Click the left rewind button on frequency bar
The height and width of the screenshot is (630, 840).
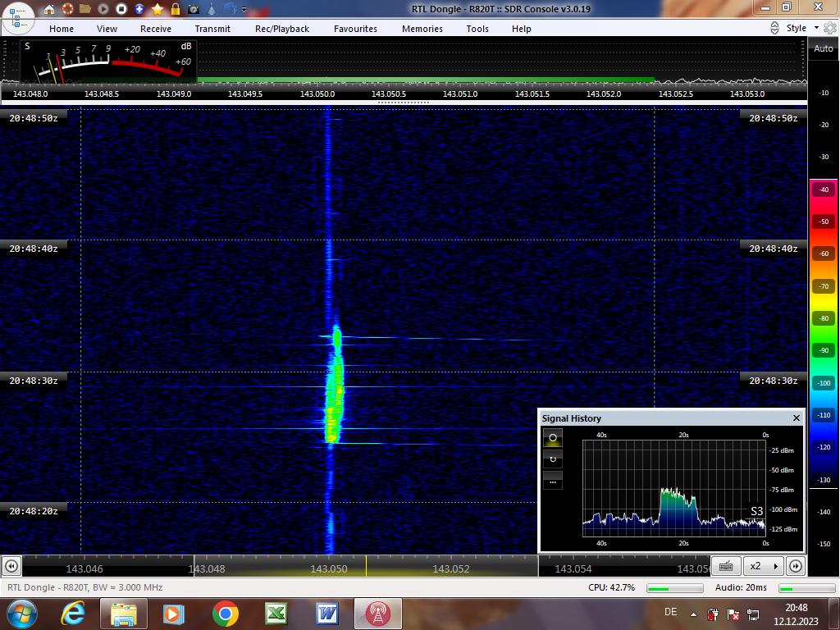[x=11, y=566]
